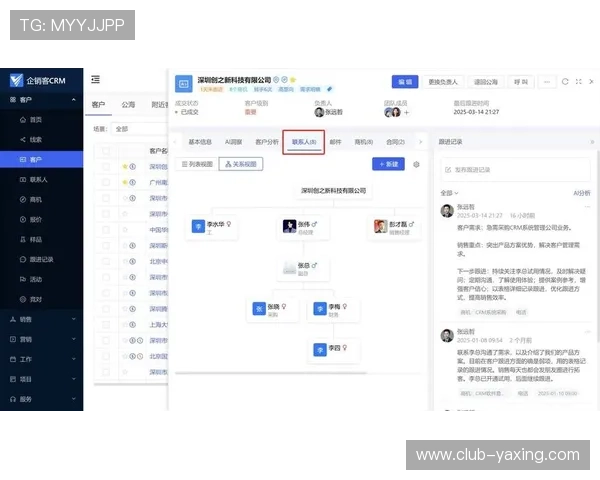Toggle the star on the 中国 row
Screen dimensions: 600x480
click(125, 230)
